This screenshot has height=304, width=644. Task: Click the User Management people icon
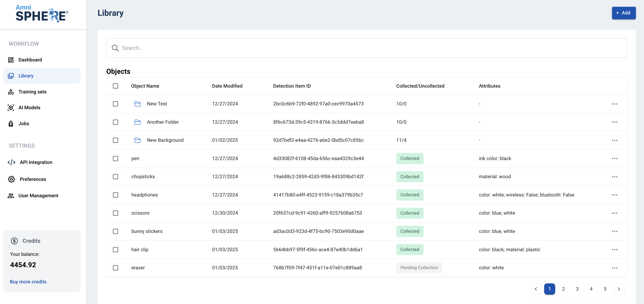[x=11, y=196]
